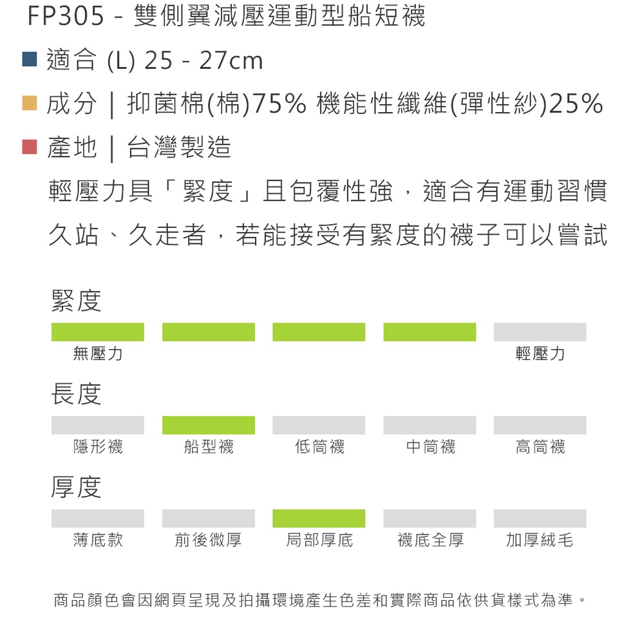This screenshot has width=644, height=644.
Task: Pick the gray bar above 前後微厚
Action: tap(209, 518)
